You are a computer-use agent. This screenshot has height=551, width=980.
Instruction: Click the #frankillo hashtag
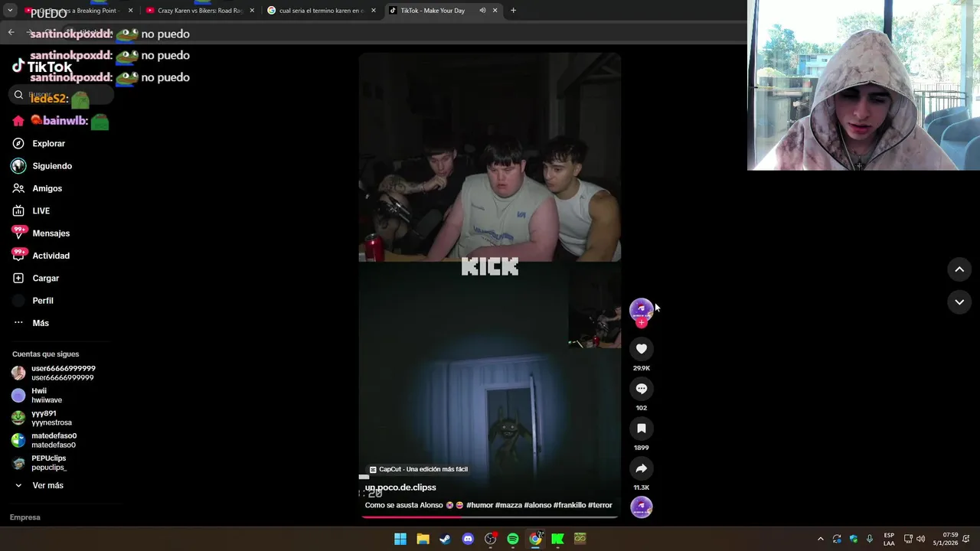tap(570, 505)
